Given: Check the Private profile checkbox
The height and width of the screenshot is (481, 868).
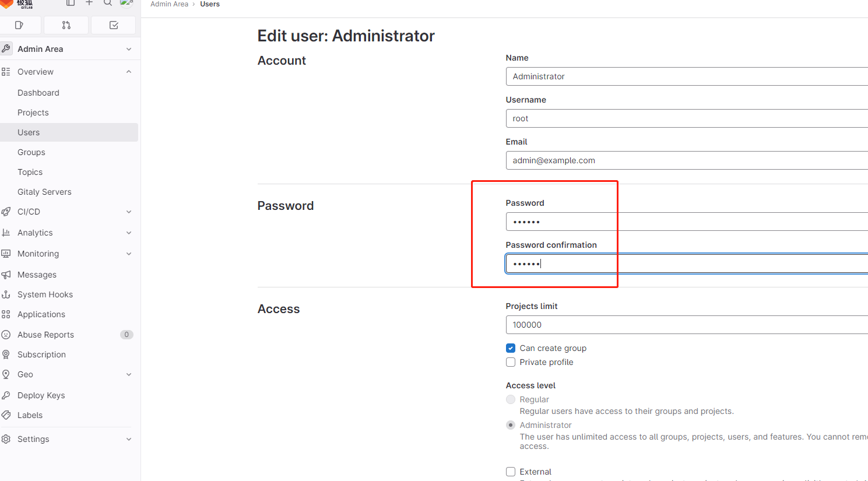Looking at the screenshot, I should [x=511, y=362].
